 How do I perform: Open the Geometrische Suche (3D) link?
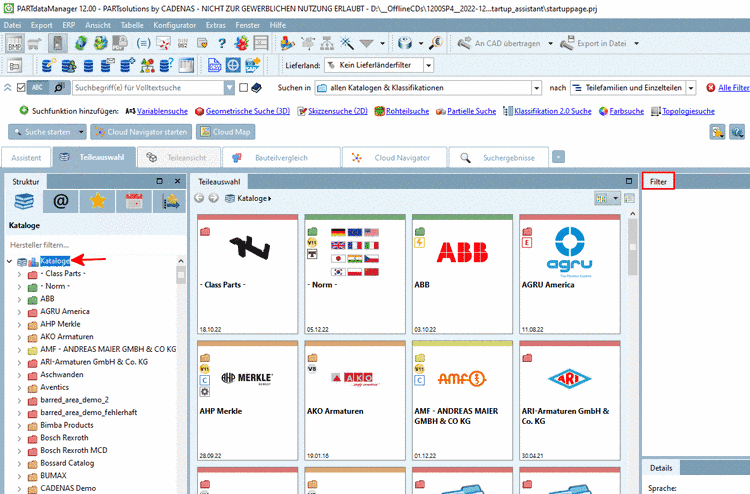(248, 111)
